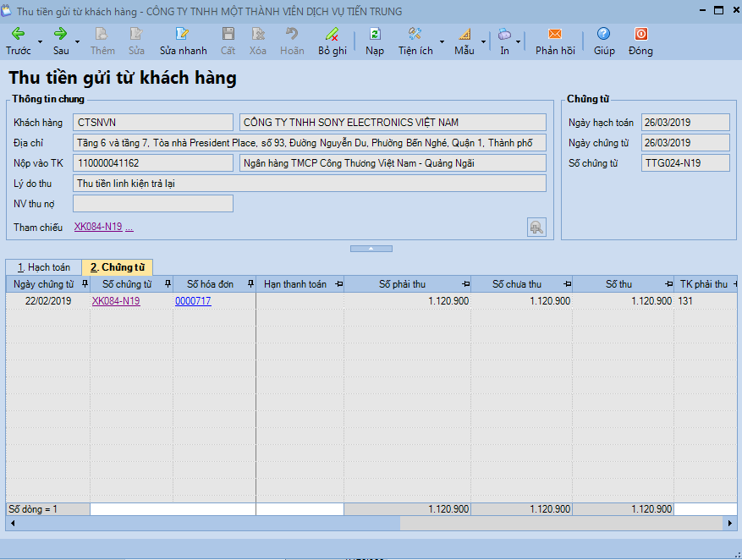Viewport: 742px width, 560px height.
Task: Open Sửa nhanh quick edit
Action: (x=183, y=41)
